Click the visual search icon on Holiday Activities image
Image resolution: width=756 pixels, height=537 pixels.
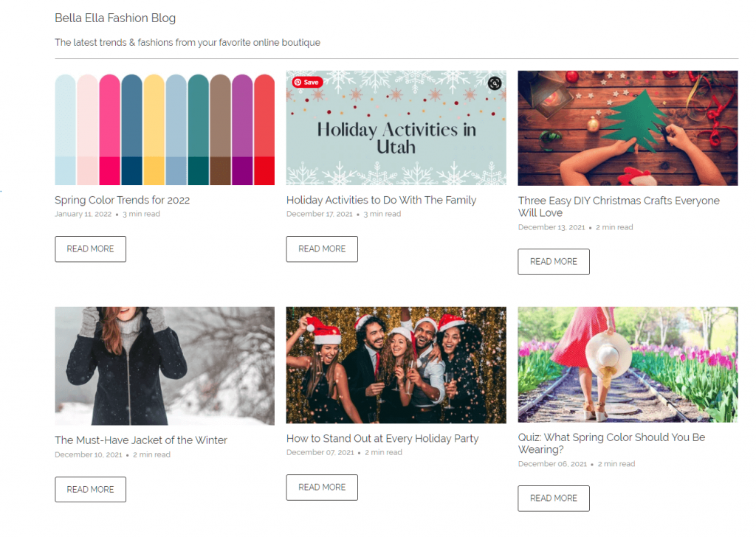[495, 83]
